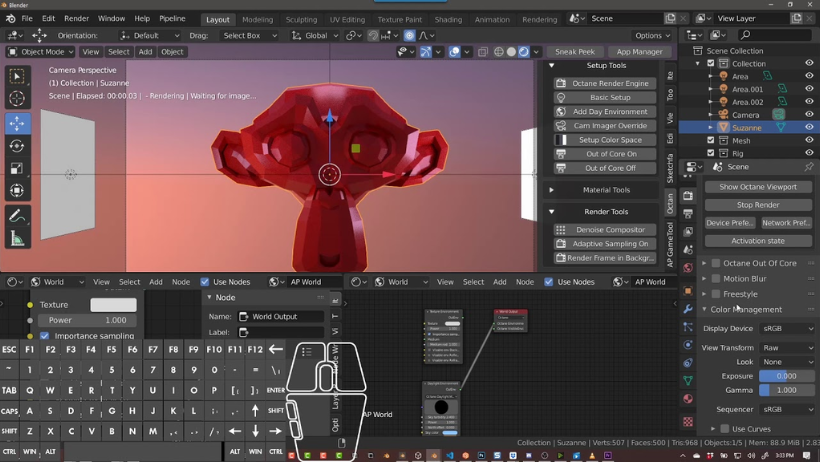
Task: Select the Move tool in viewport toolbar
Action: click(17, 123)
